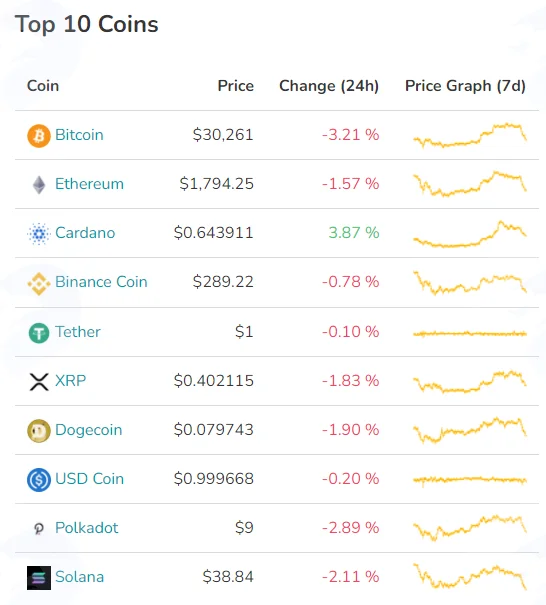Click the Ethereum diamond logo icon

point(39,184)
